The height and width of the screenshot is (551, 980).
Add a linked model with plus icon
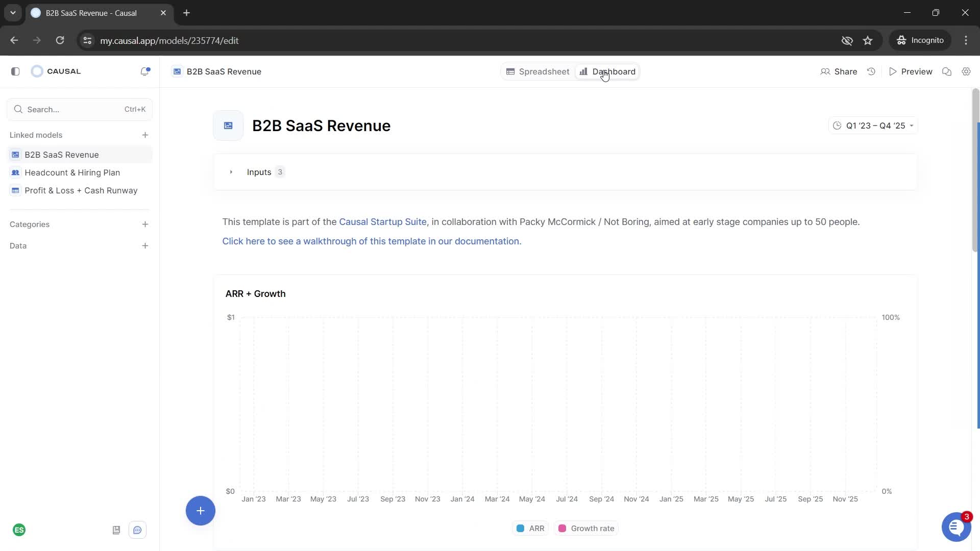pos(145,135)
